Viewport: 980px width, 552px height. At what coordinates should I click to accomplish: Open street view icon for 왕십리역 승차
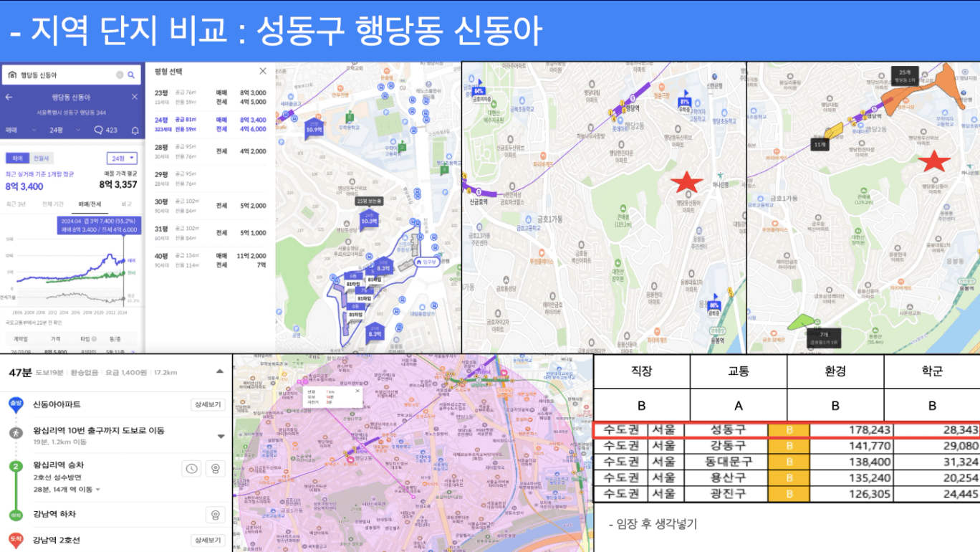[x=214, y=469]
